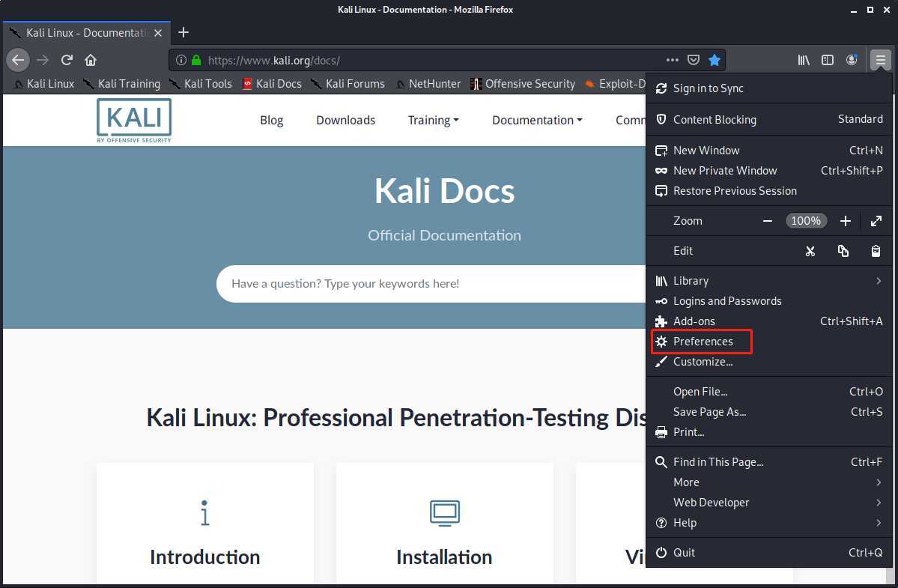Zoom in with the plus button
Viewport: 898px width, 588px height.
tap(846, 221)
